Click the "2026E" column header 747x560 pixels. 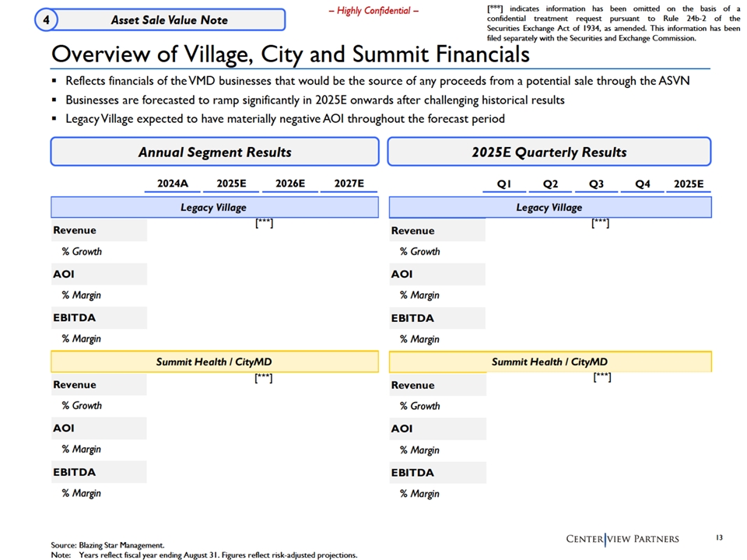coord(290,184)
